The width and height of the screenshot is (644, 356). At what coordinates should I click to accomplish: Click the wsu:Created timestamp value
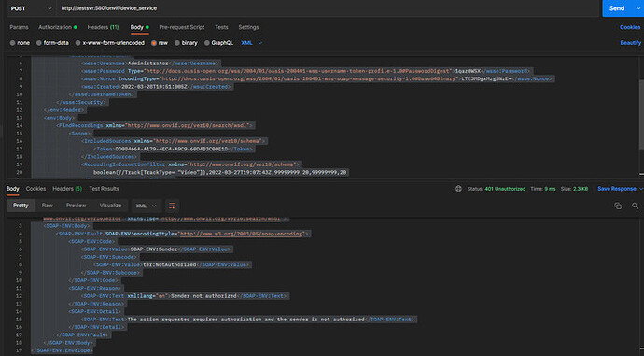(x=154, y=87)
